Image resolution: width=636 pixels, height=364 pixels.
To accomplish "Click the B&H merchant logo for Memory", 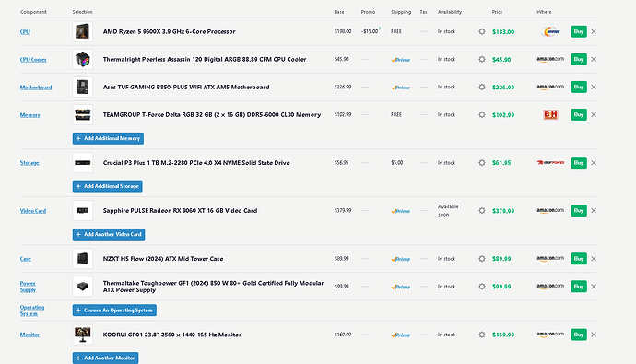I will click(550, 114).
